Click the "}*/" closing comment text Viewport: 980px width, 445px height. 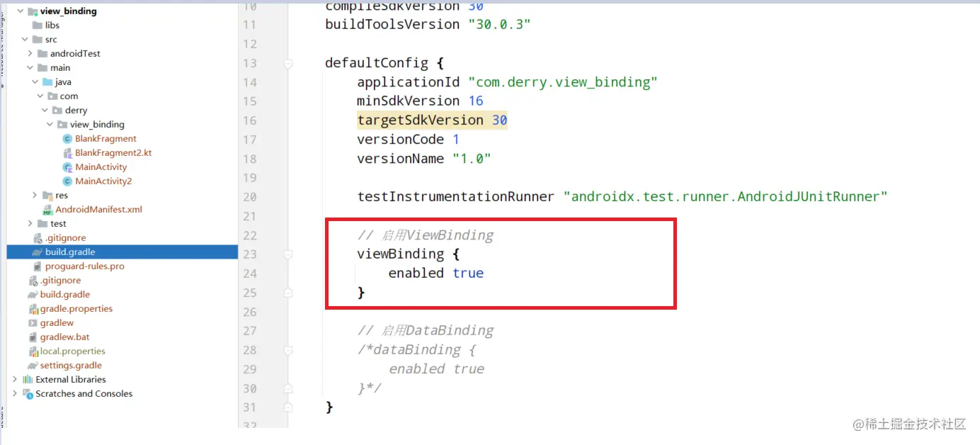click(369, 388)
